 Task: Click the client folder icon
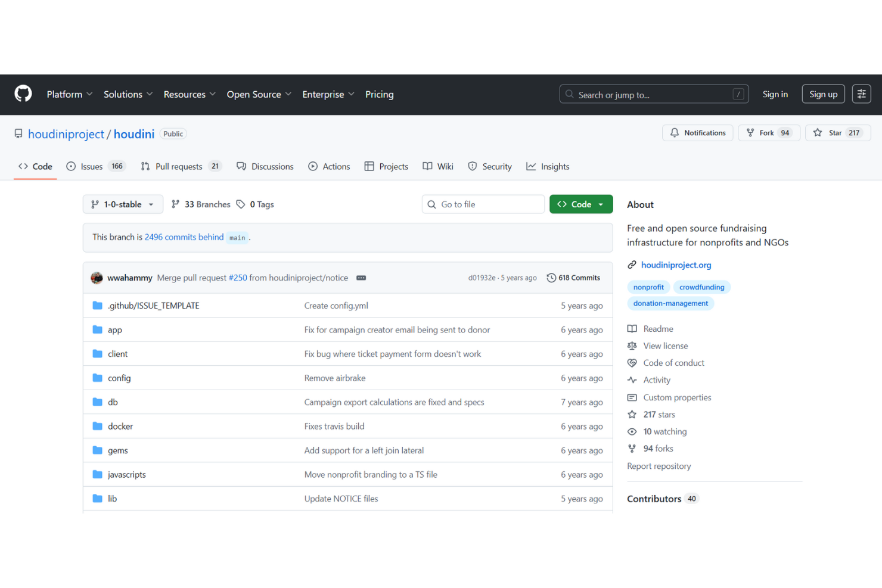pos(98,354)
